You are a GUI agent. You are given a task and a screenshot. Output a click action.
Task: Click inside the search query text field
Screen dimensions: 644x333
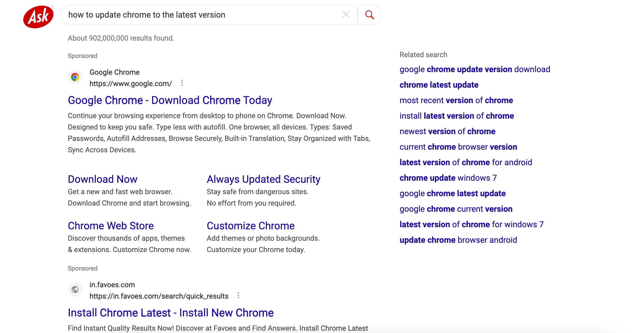point(202,15)
